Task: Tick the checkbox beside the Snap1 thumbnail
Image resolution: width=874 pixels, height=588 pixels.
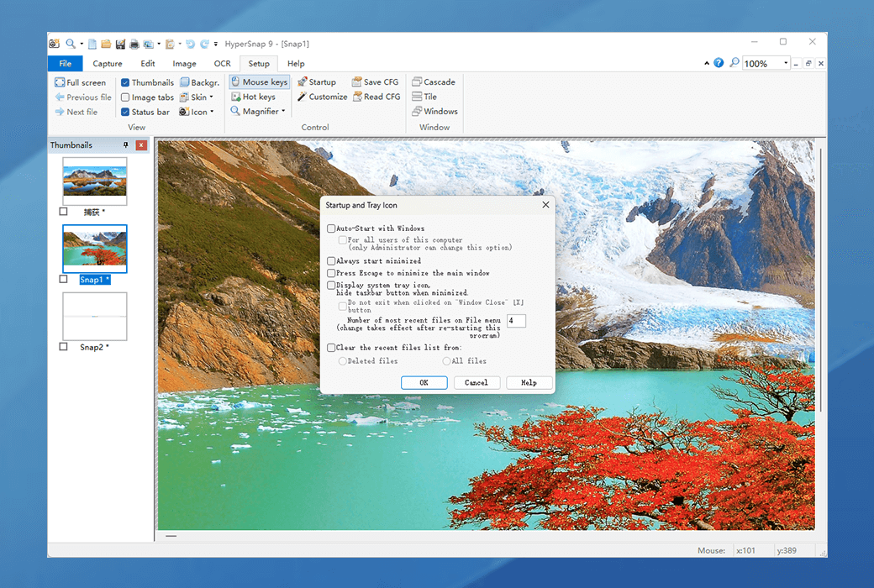Action: (64, 279)
